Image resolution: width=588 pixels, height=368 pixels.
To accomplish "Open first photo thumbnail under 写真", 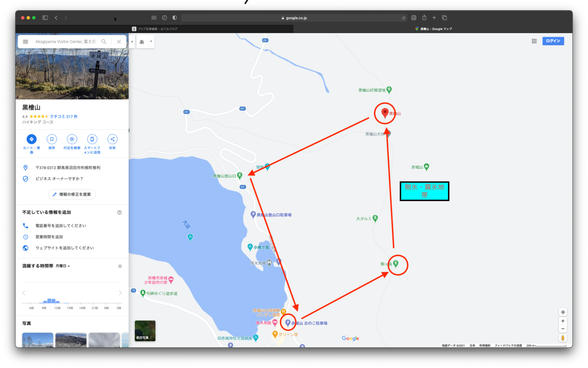I will coord(38,340).
